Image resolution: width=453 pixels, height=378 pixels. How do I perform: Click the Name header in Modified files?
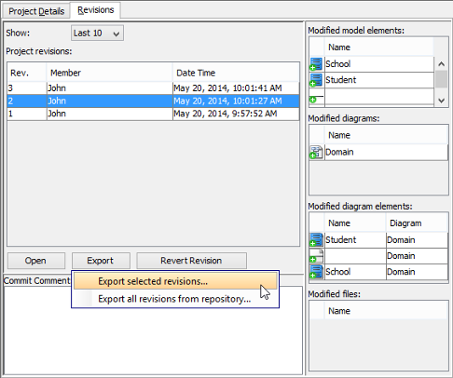pos(386,311)
